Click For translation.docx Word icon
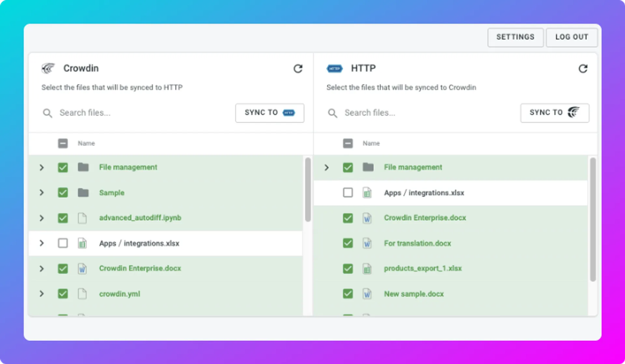 point(367,243)
